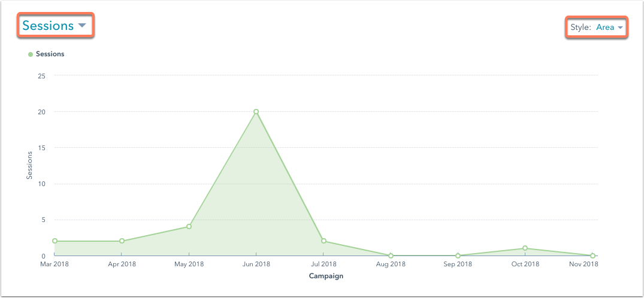Click the Sessions legend label text
This screenshot has height=298, width=644.
point(50,54)
